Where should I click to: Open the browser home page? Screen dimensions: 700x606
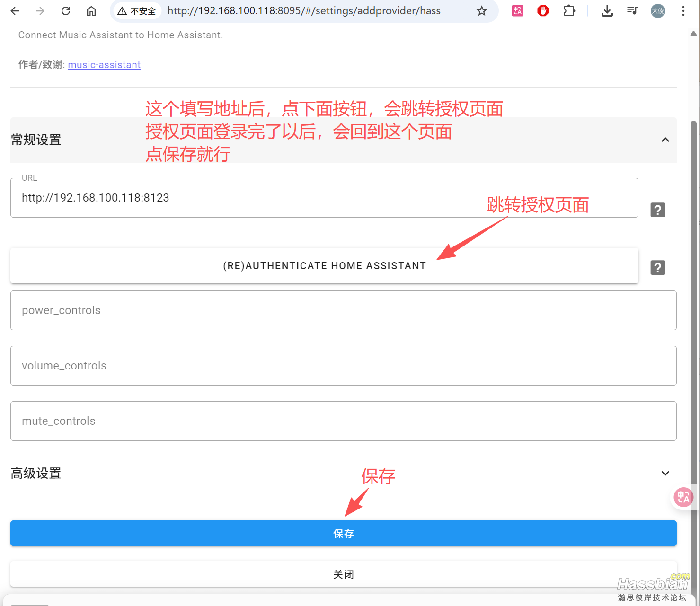click(x=91, y=11)
